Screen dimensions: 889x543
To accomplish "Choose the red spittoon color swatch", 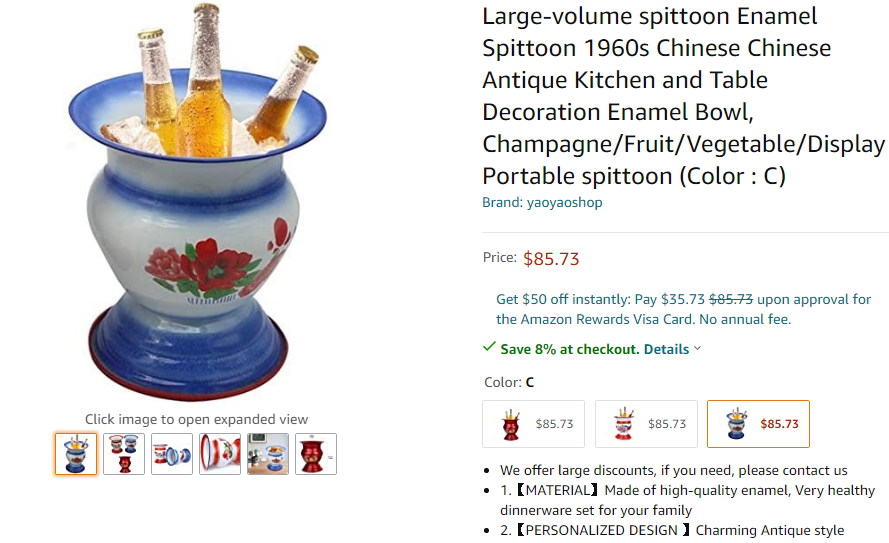I will click(533, 424).
